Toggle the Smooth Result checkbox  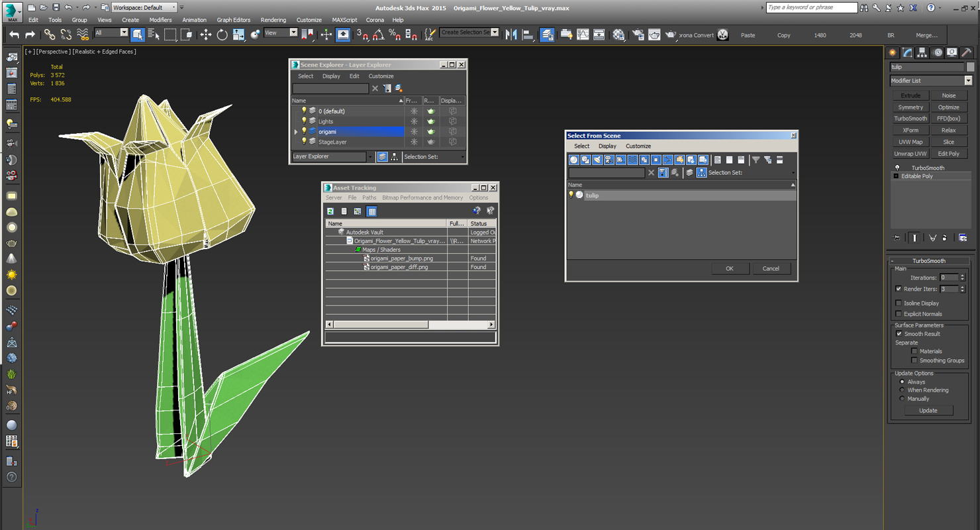pyautogui.click(x=899, y=334)
